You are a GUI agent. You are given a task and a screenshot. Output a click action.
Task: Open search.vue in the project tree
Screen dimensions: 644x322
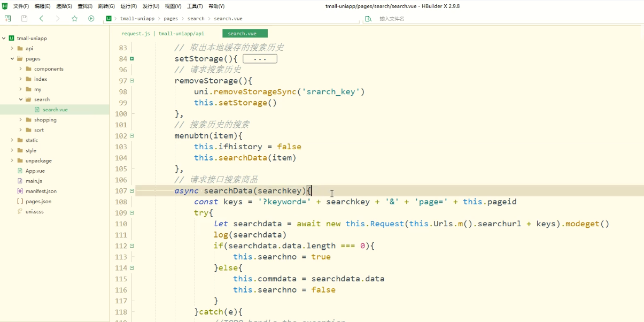[x=55, y=110]
